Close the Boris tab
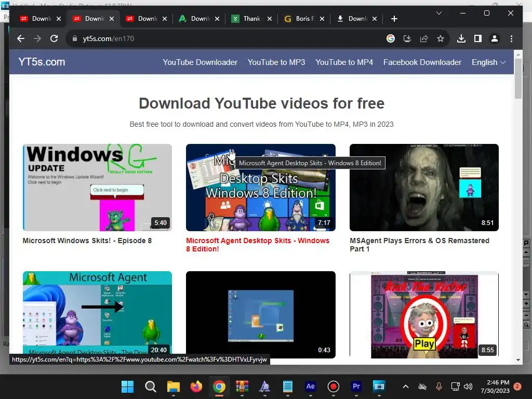 (322, 19)
